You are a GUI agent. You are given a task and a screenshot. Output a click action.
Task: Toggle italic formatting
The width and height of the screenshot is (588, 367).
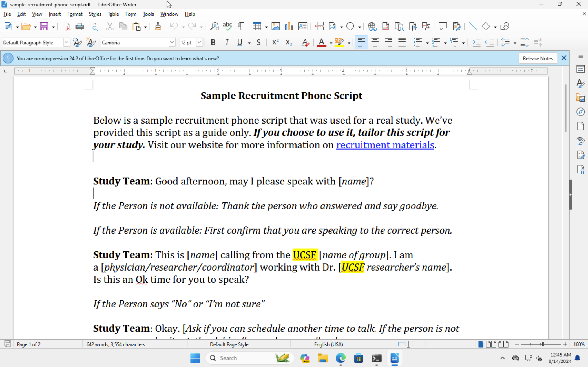click(x=227, y=43)
